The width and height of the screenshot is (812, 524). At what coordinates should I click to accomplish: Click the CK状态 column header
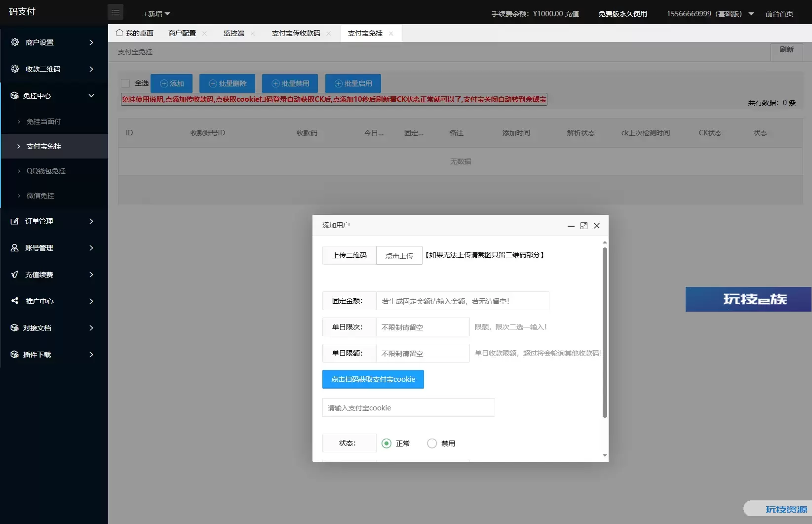pos(710,133)
